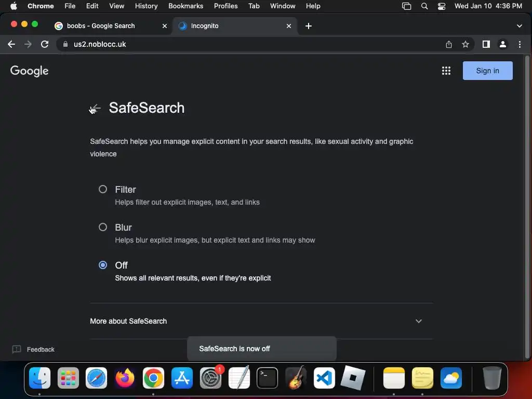This screenshot has height=399, width=532.
Task: Click the stacked-windows icon in menu bar
Action: (406, 6)
